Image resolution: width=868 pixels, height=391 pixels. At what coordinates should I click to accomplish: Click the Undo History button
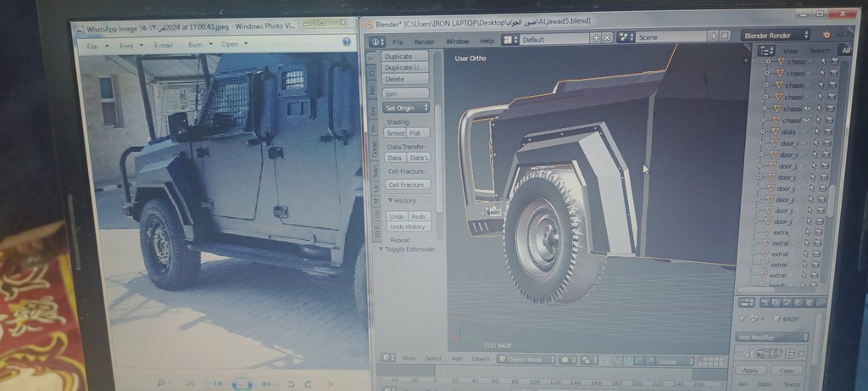(x=408, y=227)
